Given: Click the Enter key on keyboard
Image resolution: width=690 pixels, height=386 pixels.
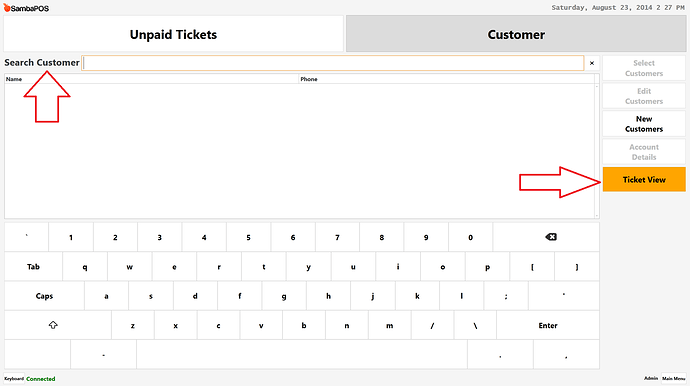Looking at the screenshot, I should coord(548,325).
